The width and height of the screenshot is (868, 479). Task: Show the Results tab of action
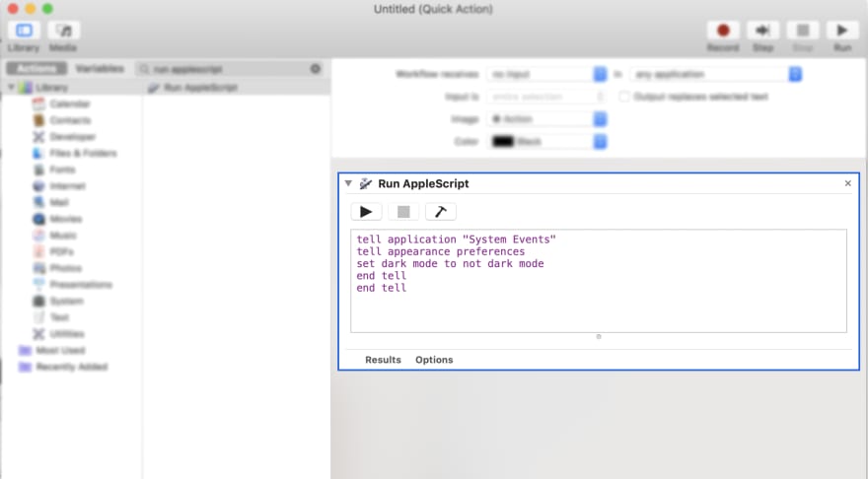[x=383, y=360]
